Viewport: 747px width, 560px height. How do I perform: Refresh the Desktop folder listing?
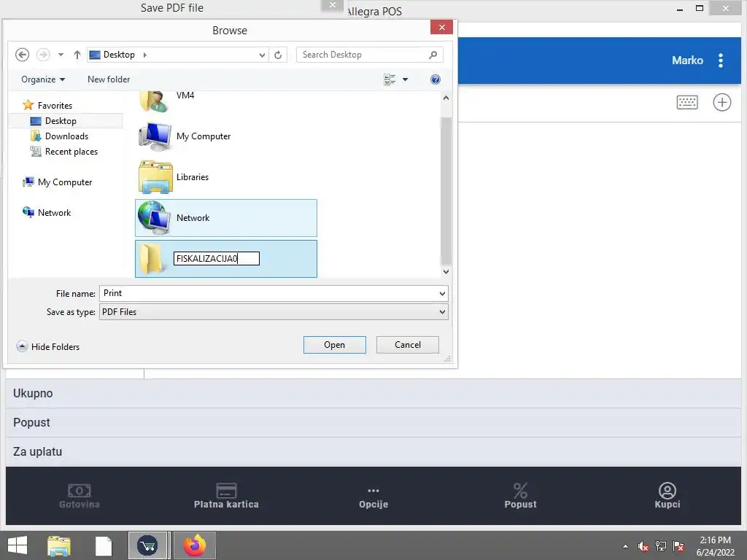pos(278,55)
